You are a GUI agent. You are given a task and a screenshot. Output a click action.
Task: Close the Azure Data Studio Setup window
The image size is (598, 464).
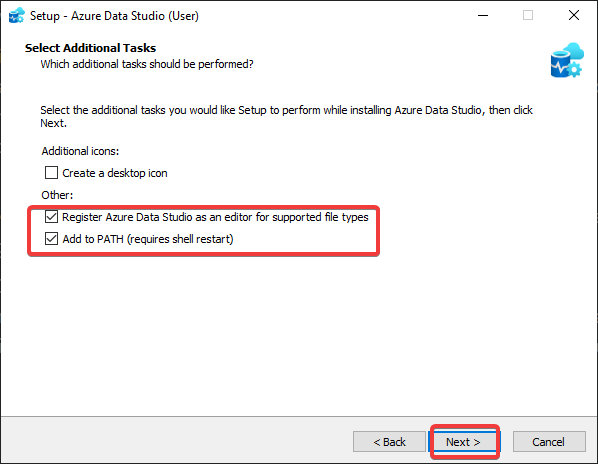574,16
